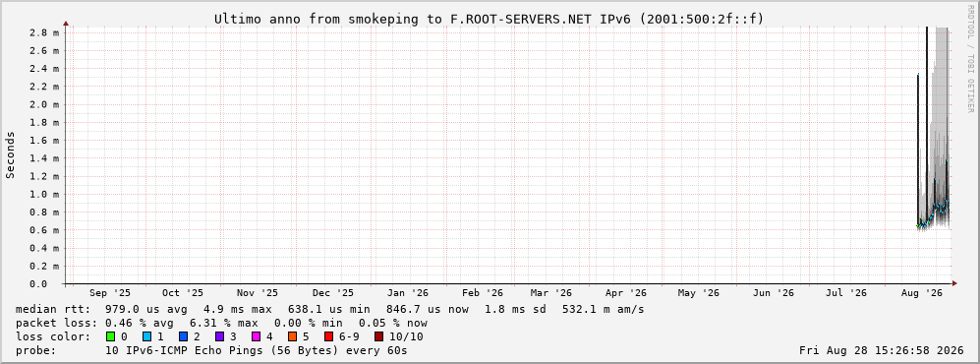Click the dark red 10/10 loss swatch
Viewport: 980px width, 364px height.
pos(379,337)
